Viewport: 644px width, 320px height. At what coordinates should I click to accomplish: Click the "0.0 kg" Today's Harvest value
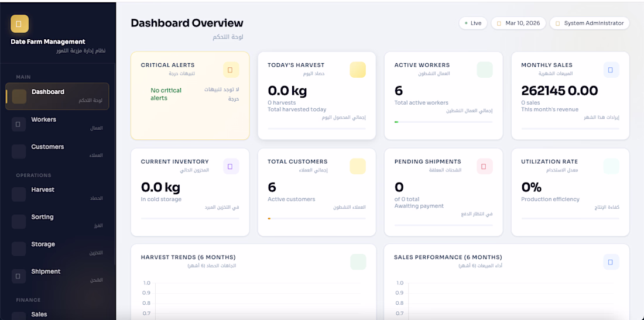tap(287, 90)
